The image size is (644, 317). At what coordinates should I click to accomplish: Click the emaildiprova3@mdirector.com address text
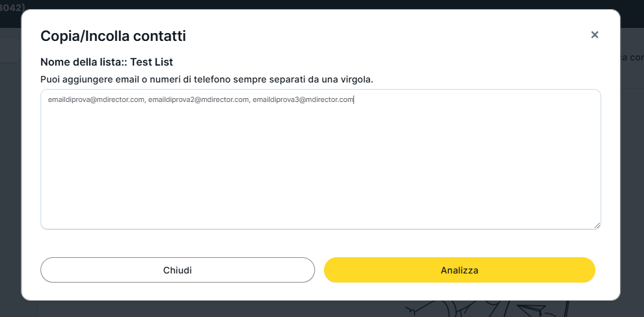click(303, 100)
